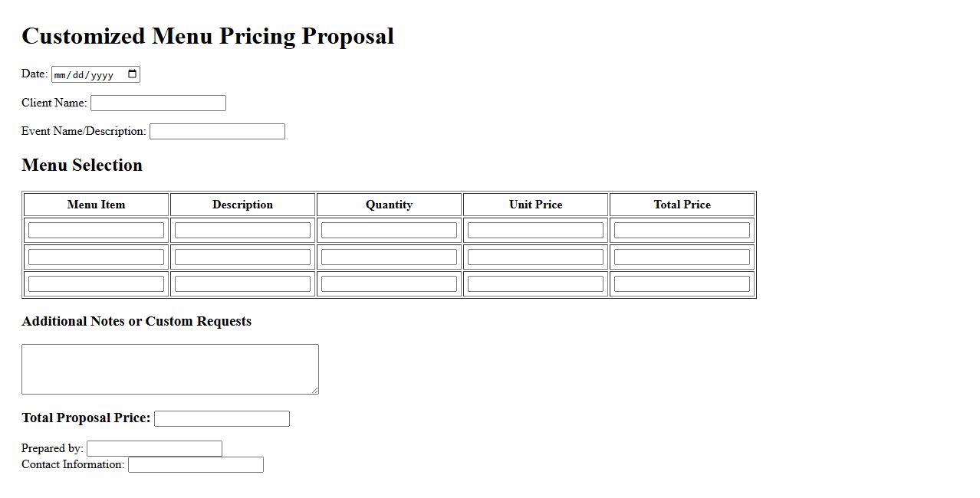Focus first row Unit Price field

coord(535,230)
